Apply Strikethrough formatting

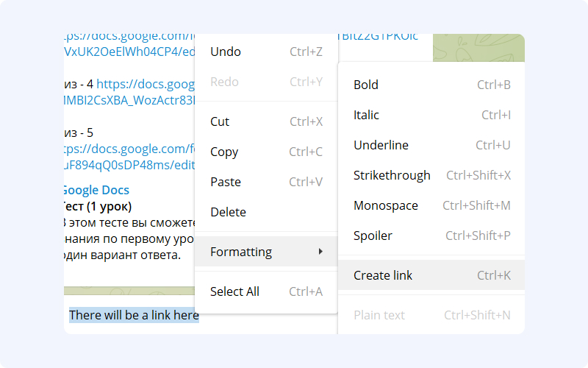[431, 175]
